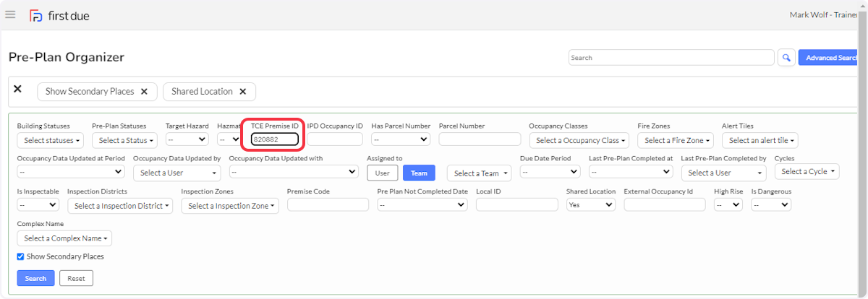The width and height of the screenshot is (868, 299).
Task: Open the Has Parcel Number dropdown
Action: (x=401, y=139)
